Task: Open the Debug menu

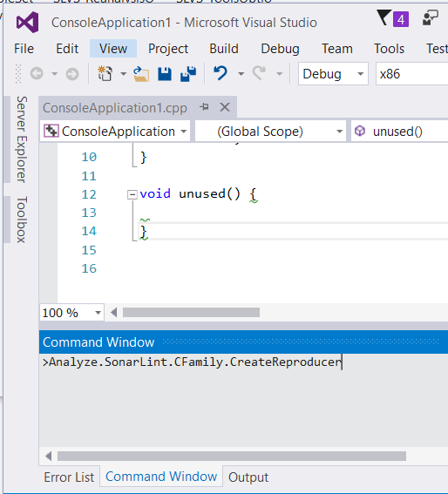Action: point(280,49)
